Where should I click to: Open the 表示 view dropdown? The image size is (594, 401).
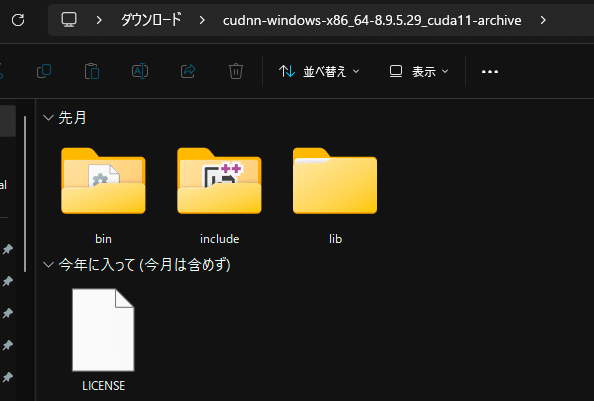[x=419, y=71]
